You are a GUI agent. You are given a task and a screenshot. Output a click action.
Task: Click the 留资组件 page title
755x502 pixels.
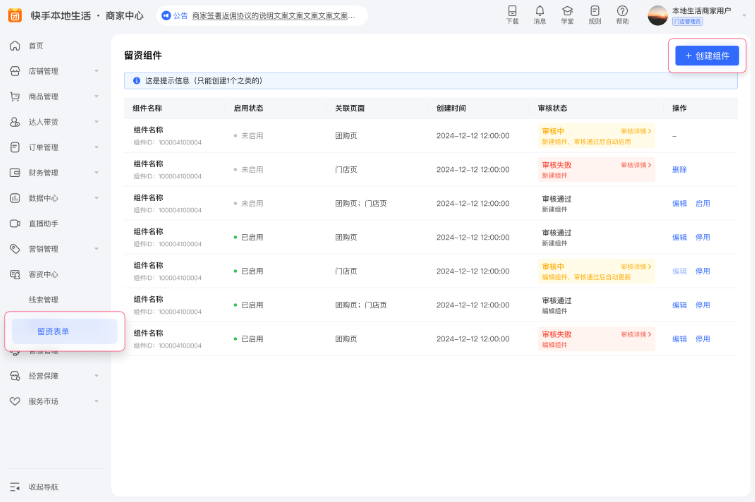pyautogui.click(x=143, y=55)
